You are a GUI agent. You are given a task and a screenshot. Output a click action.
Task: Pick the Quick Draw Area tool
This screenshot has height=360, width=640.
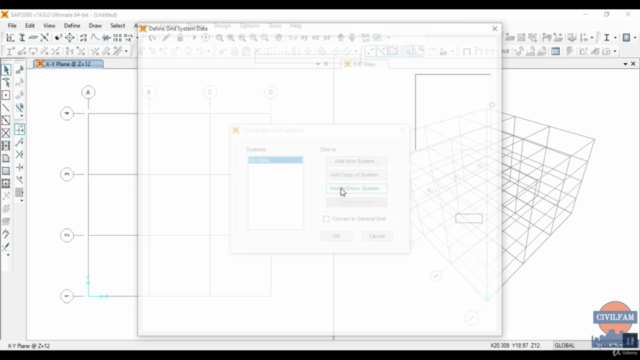click(x=6, y=184)
